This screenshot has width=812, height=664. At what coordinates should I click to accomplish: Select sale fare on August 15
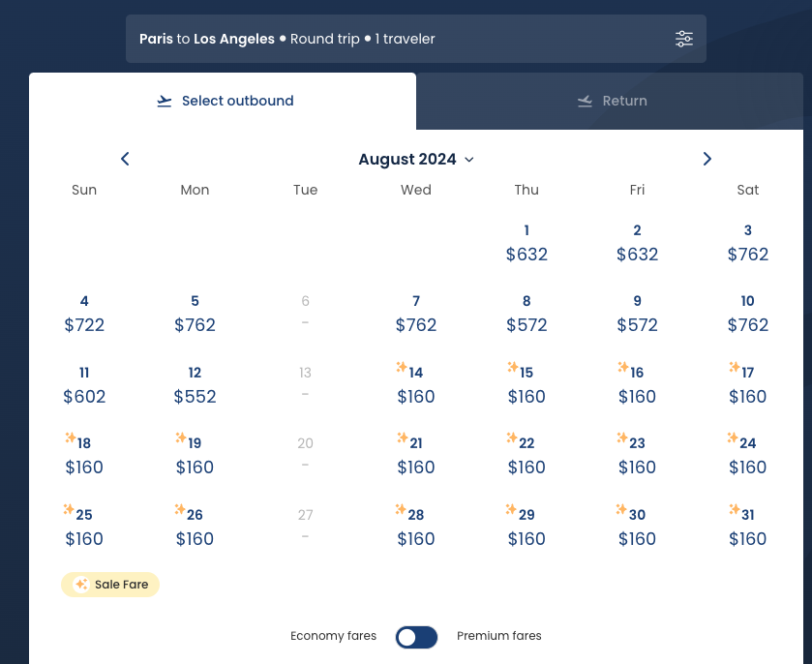(526, 385)
